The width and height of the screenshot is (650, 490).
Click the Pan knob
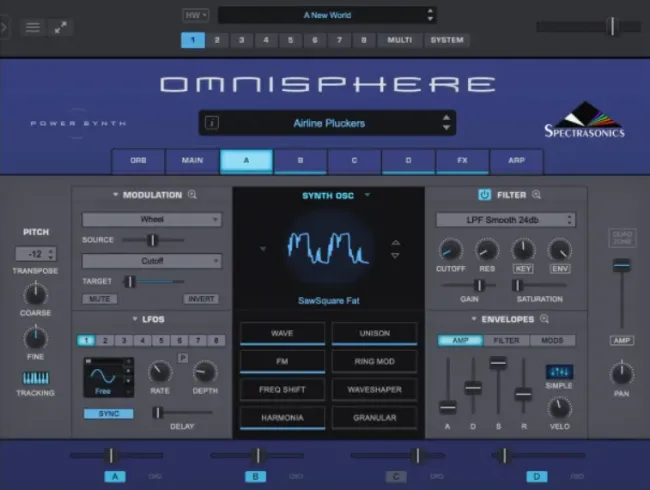point(622,374)
